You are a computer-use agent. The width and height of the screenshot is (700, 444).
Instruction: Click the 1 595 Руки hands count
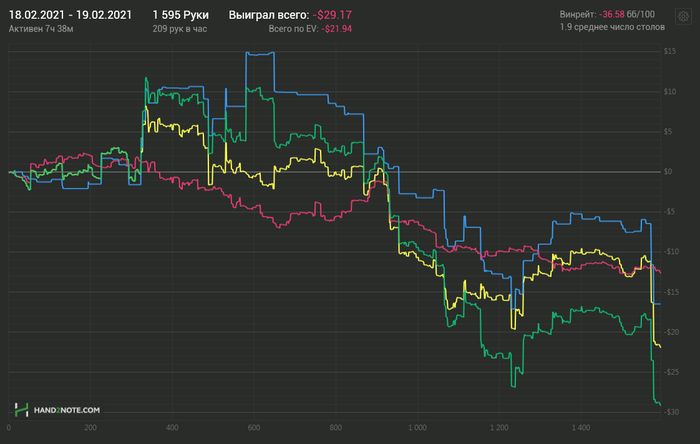click(x=180, y=15)
